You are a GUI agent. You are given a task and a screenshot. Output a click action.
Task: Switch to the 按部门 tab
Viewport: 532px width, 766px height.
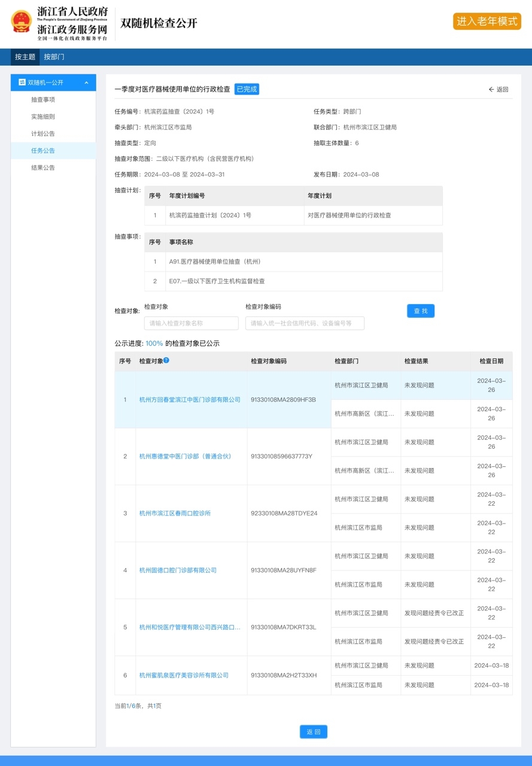pyautogui.click(x=54, y=57)
